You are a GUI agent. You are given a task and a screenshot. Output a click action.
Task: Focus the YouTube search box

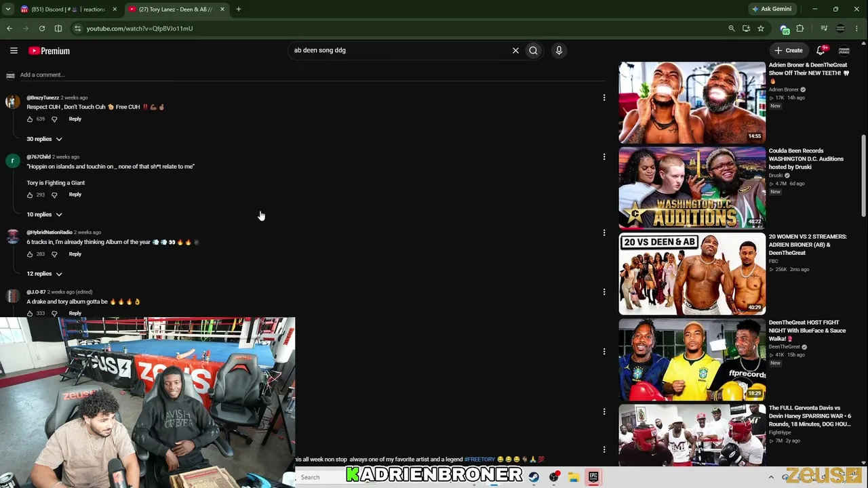[400, 50]
